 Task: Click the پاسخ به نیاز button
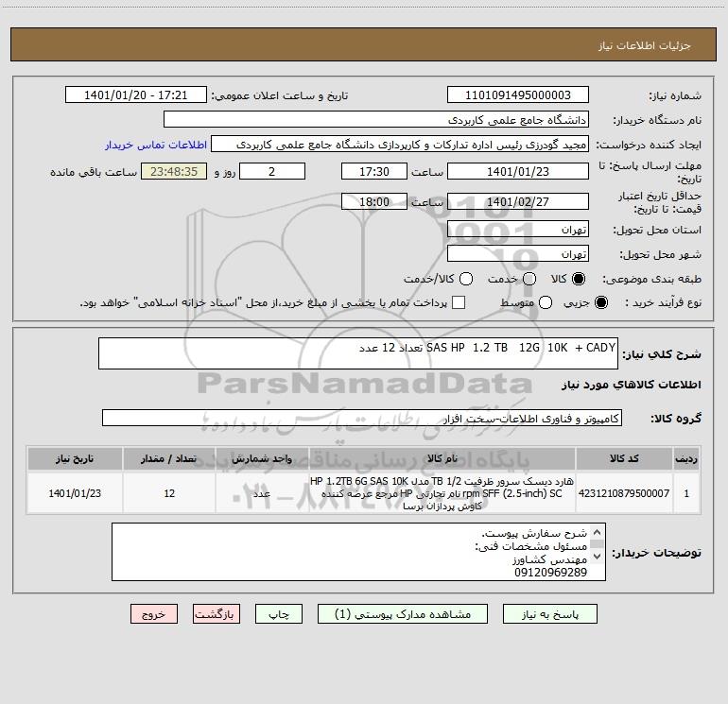pos(549,614)
